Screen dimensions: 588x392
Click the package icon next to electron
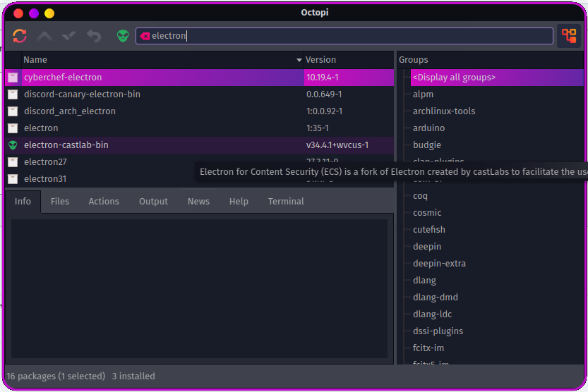[x=13, y=128]
